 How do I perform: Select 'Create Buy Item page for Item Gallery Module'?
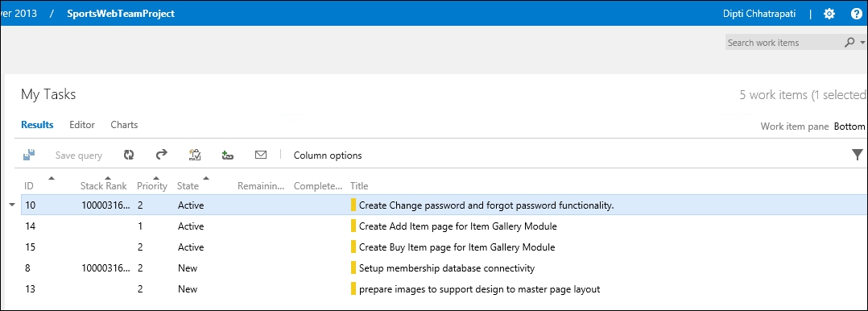pos(457,247)
